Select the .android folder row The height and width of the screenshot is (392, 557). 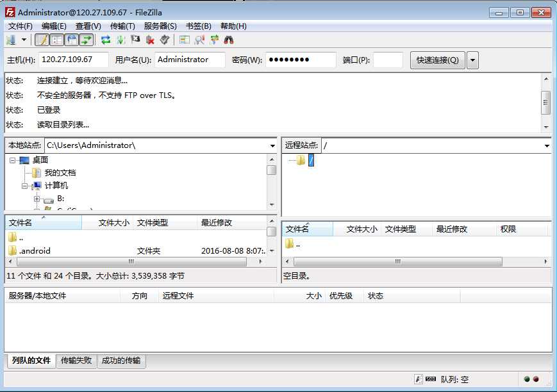[136, 250]
